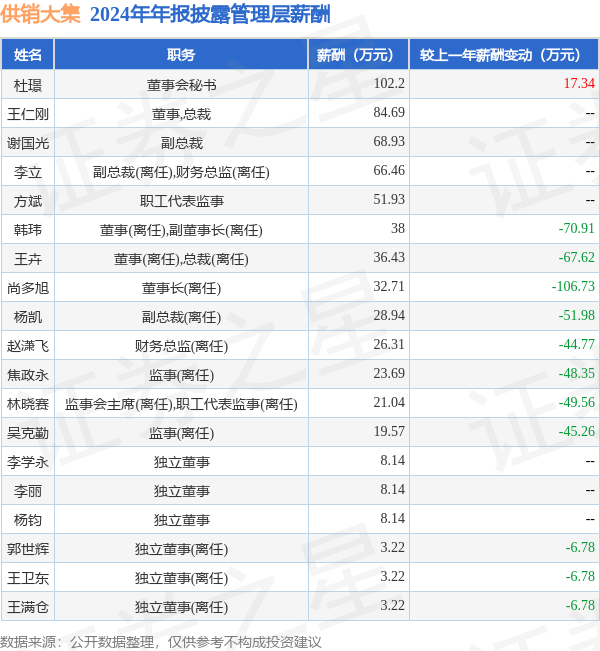Viewport: 600px width, 651px height.
Task: Click salary value 23.69
Action: [x=389, y=374]
